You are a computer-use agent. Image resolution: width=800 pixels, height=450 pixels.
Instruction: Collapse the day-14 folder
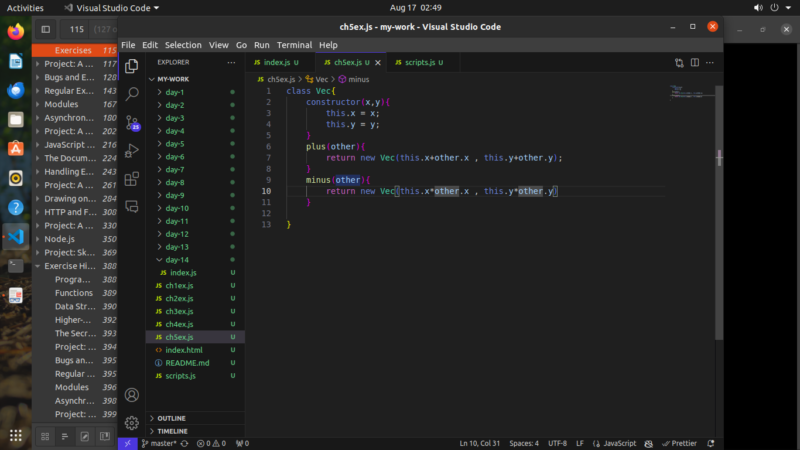196,260
